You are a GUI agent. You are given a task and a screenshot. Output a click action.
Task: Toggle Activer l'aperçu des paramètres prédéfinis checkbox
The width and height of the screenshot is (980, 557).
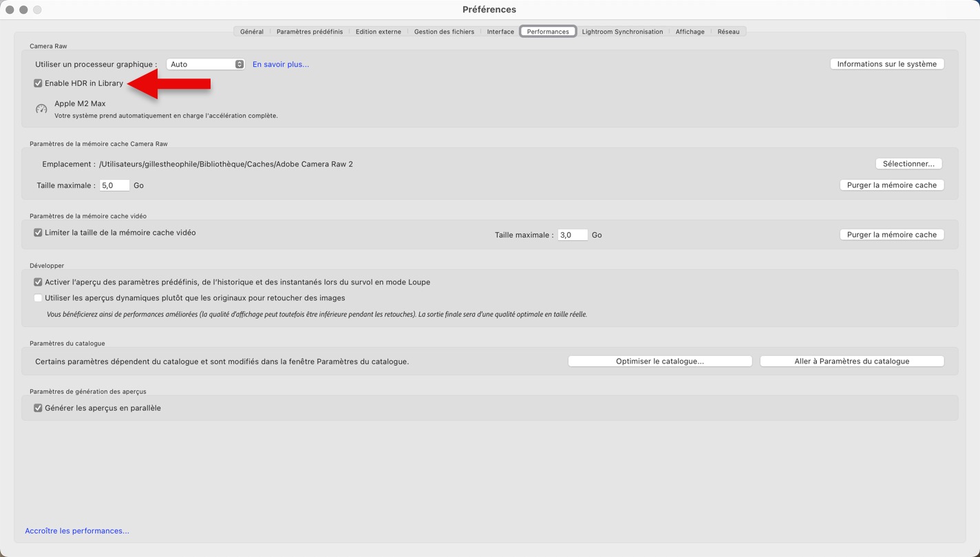point(38,282)
